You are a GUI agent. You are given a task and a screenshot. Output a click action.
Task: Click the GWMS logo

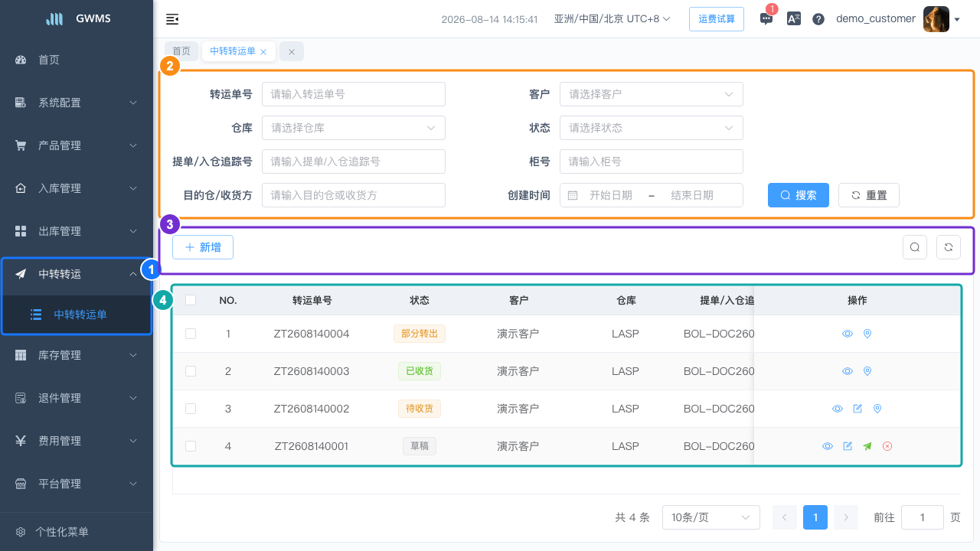(x=77, y=19)
